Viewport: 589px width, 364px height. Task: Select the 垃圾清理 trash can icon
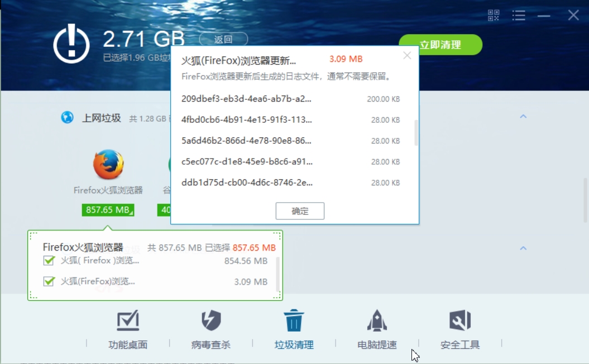coord(294,320)
